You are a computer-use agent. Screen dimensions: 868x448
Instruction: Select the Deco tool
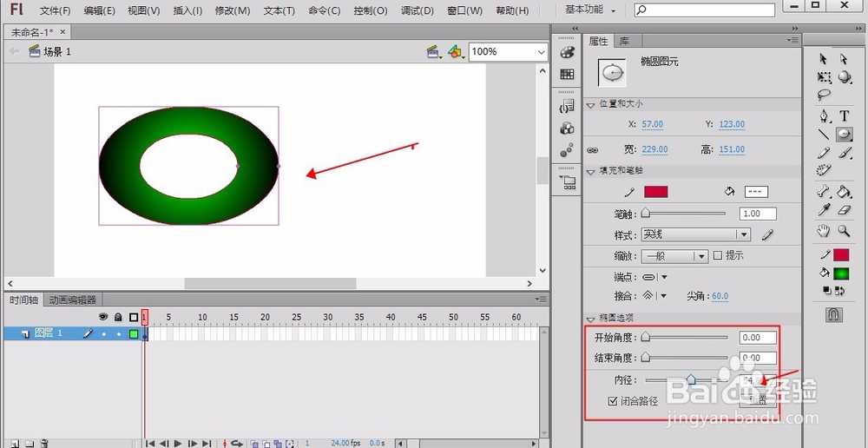click(824, 170)
